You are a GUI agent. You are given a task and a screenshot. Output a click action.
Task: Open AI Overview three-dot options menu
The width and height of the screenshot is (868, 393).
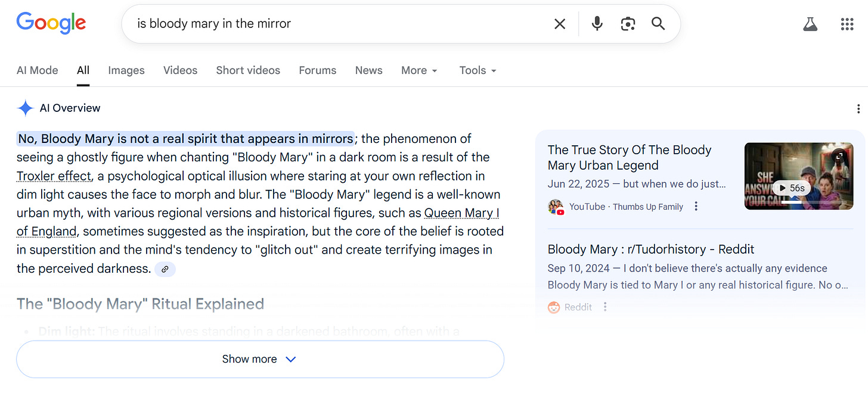click(858, 108)
